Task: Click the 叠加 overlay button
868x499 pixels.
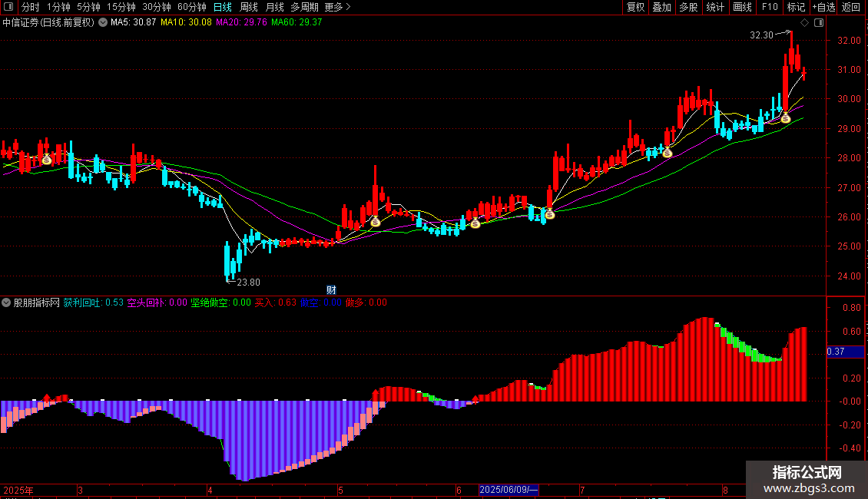Action: pos(662,7)
